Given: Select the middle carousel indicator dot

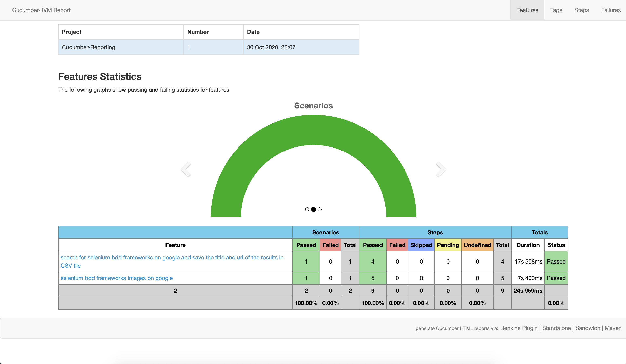Looking at the screenshot, I should pyautogui.click(x=313, y=209).
